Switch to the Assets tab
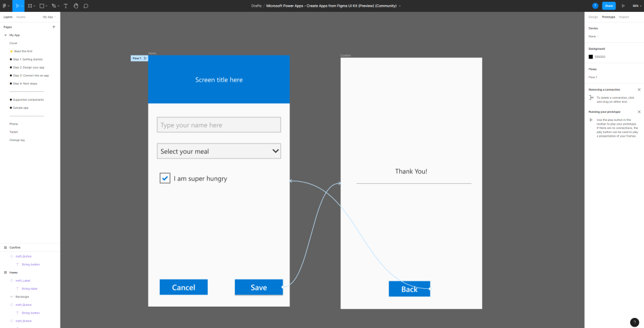This screenshot has height=328, width=644. [21, 17]
